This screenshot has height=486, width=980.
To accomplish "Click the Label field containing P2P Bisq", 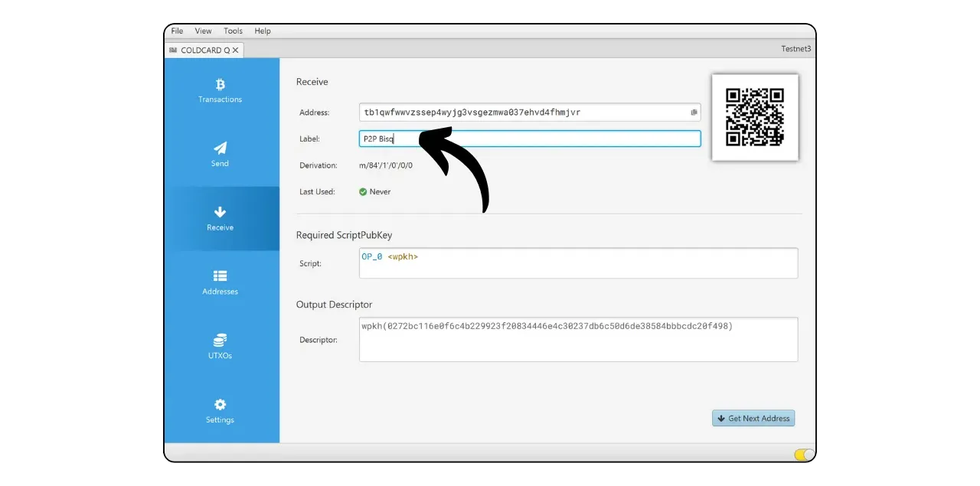I will 528,139.
